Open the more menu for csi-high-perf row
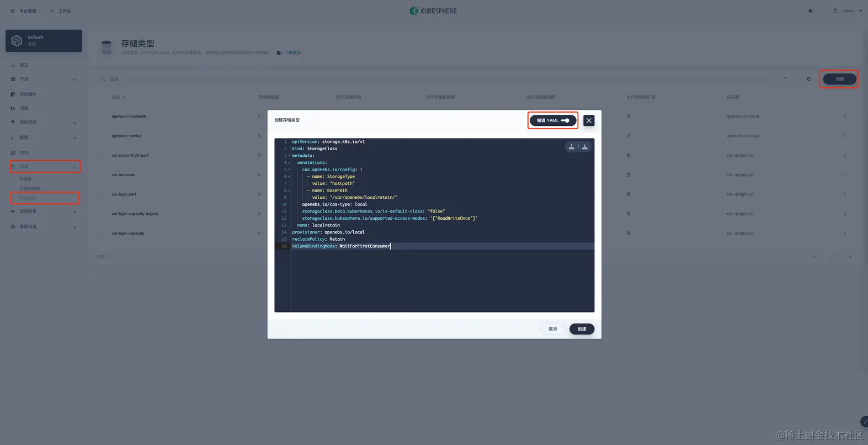 pos(845,194)
